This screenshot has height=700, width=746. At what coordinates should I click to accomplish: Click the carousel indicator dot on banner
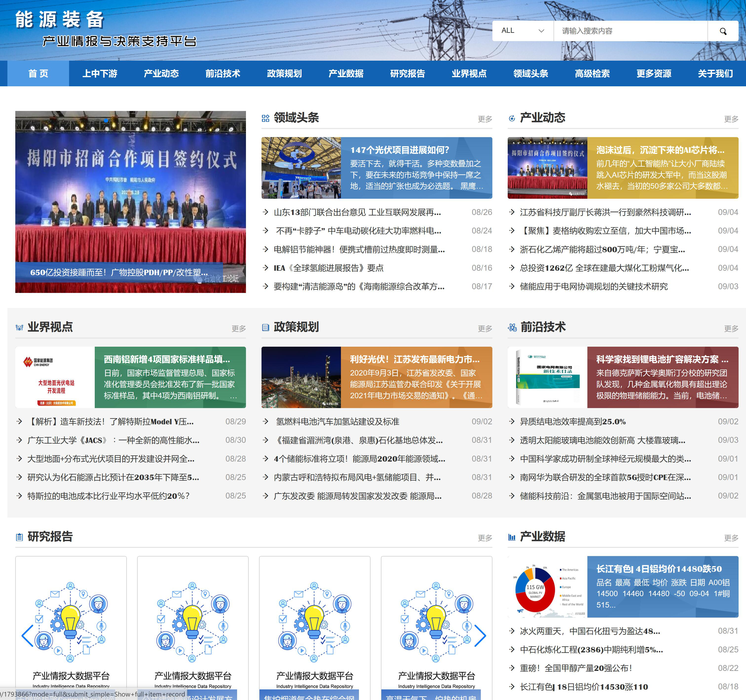point(106,120)
